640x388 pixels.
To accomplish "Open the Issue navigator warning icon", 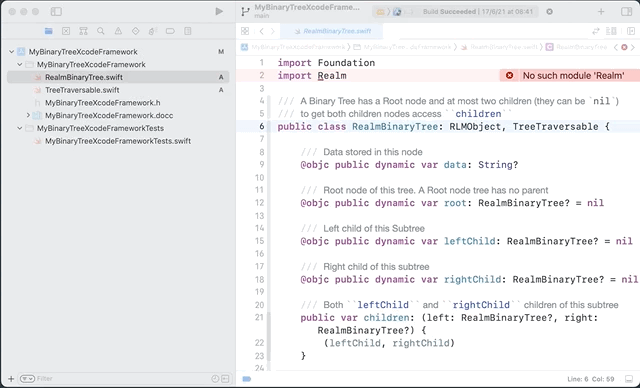I will click(118, 31).
